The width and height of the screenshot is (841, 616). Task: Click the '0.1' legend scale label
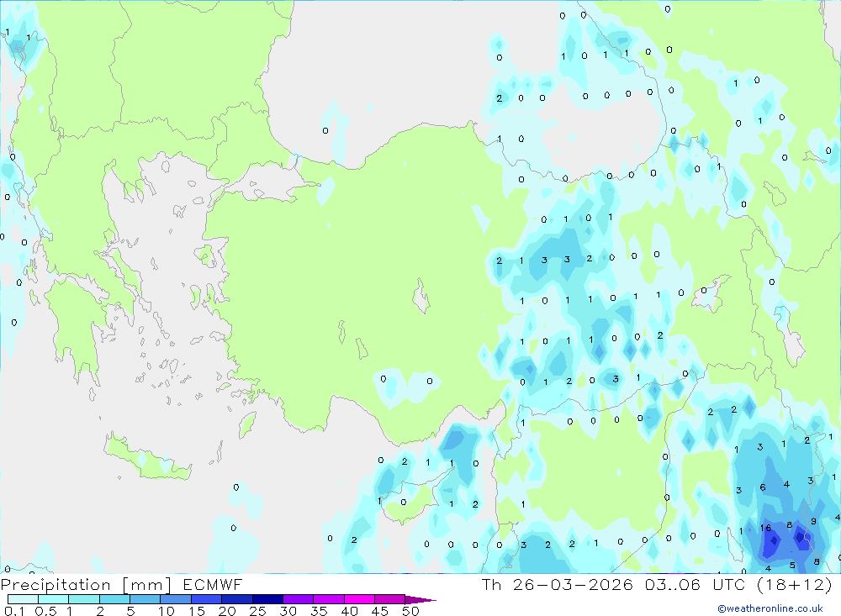14,611
